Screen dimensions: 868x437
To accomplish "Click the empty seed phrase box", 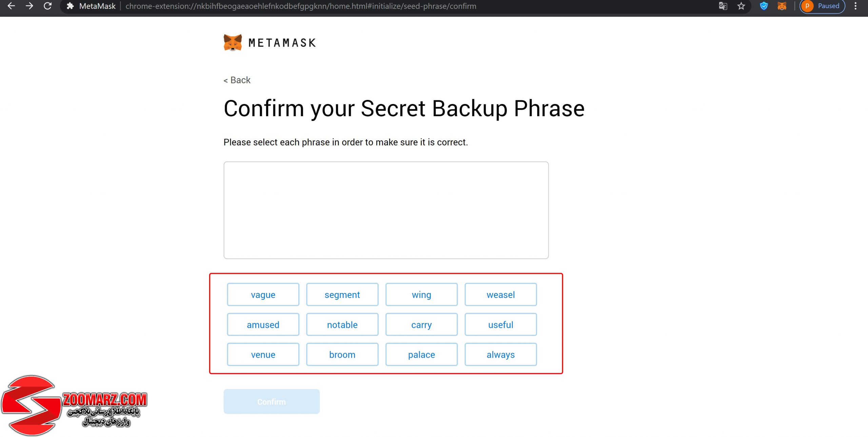I will pos(386,210).
